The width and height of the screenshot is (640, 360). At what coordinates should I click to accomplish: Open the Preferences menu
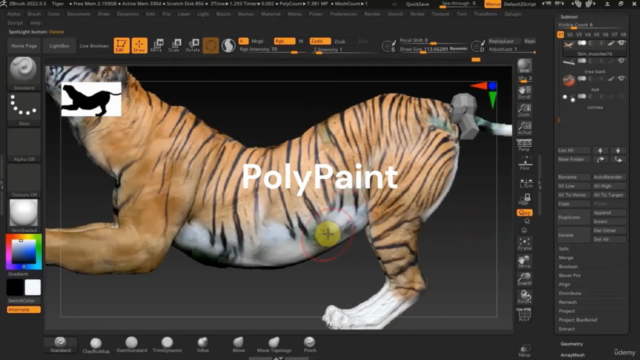click(x=343, y=14)
